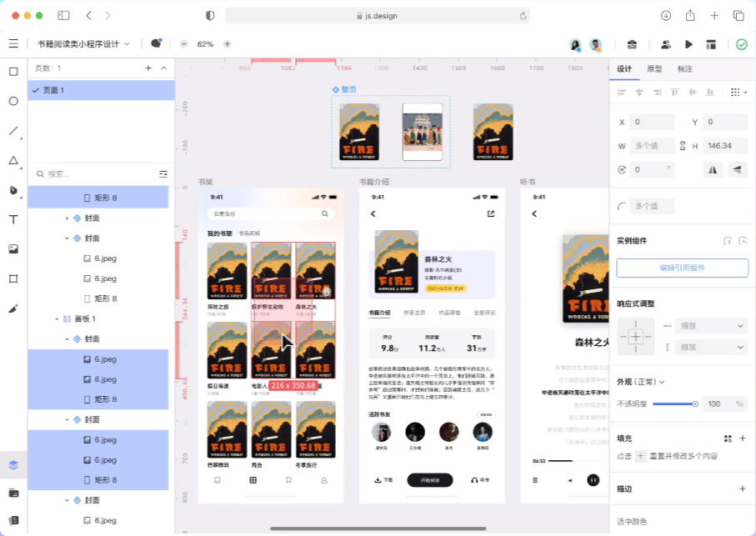The image size is (756, 536).
Task: Click the H height field 146.34
Action: tap(725, 146)
